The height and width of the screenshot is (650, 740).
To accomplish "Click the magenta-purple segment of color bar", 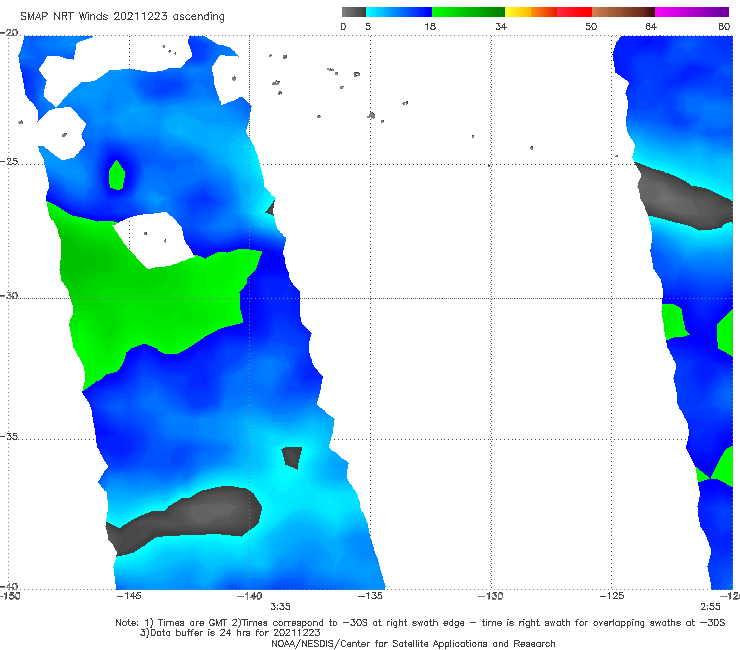I will point(692,12).
